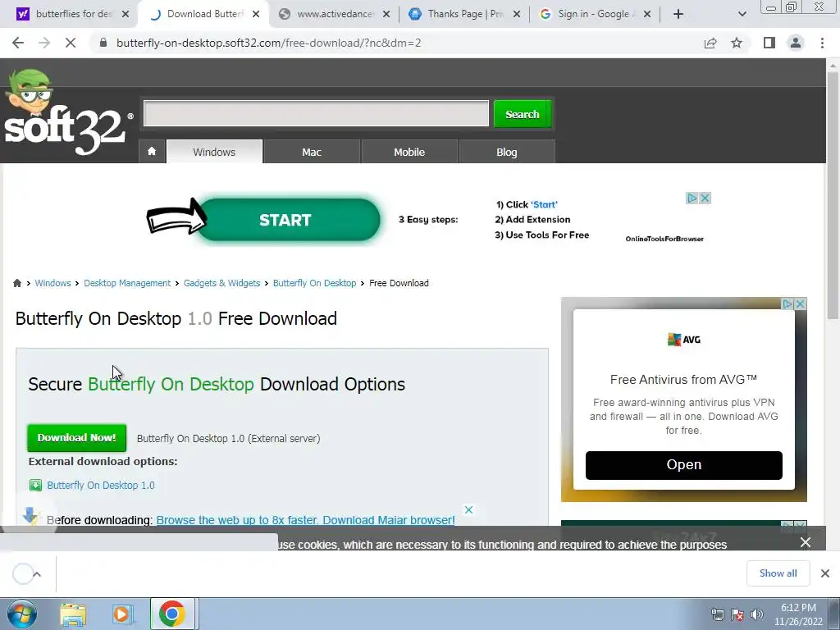Click Butterfly On Desktop breadcrumb link
Screen dimensions: 840x630
coord(314,283)
